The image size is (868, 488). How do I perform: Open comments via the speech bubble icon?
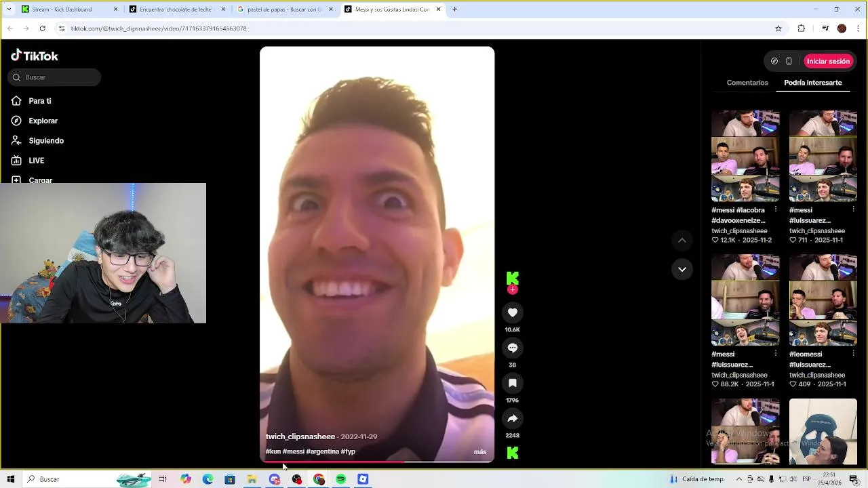coord(513,348)
